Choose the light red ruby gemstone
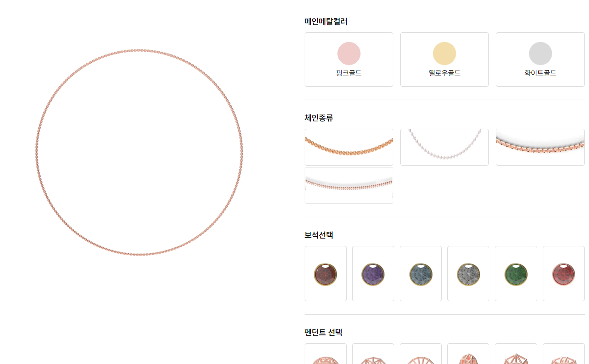Image resolution: width=589 pixels, height=364 pixels. 564,274
